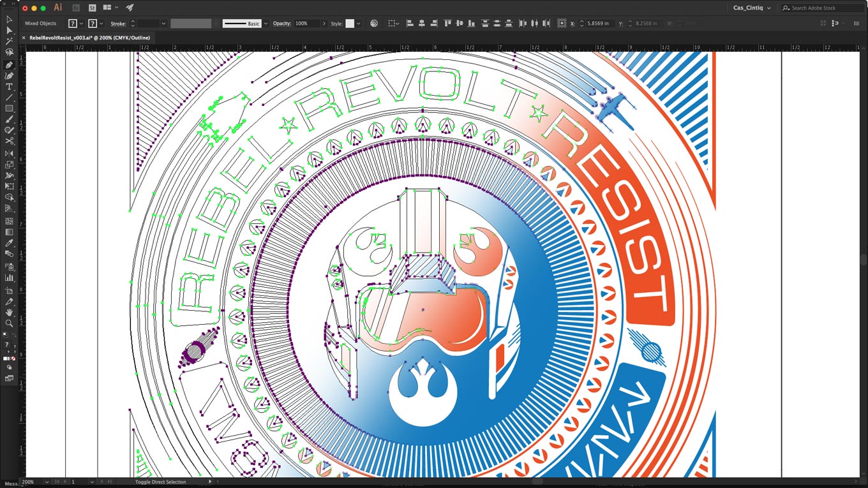The image size is (868, 488).
Task: Click the Y position stepper arrows
Action: coord(631,24)
